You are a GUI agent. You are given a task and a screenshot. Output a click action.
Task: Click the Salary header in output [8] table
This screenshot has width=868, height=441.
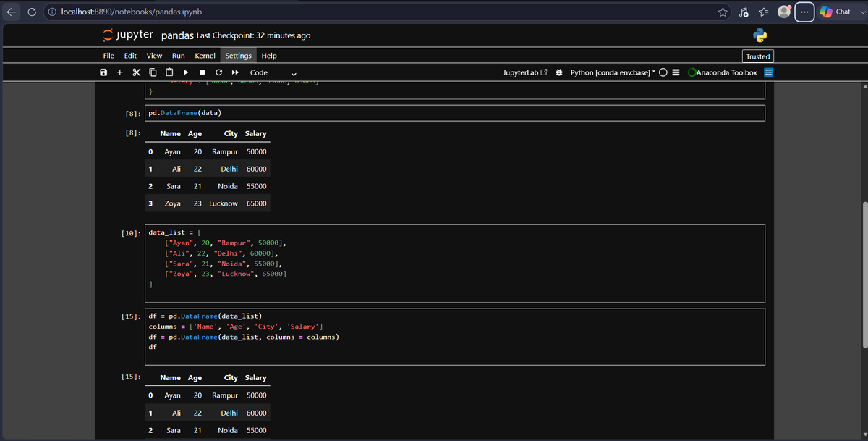(x=255, y=133)
